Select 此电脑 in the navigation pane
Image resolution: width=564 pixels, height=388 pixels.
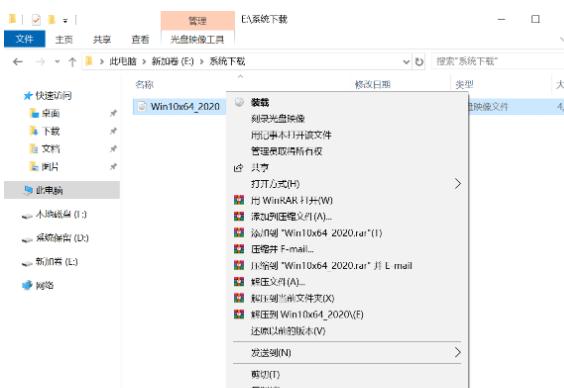pyautogui.click(x=62, y=190)
